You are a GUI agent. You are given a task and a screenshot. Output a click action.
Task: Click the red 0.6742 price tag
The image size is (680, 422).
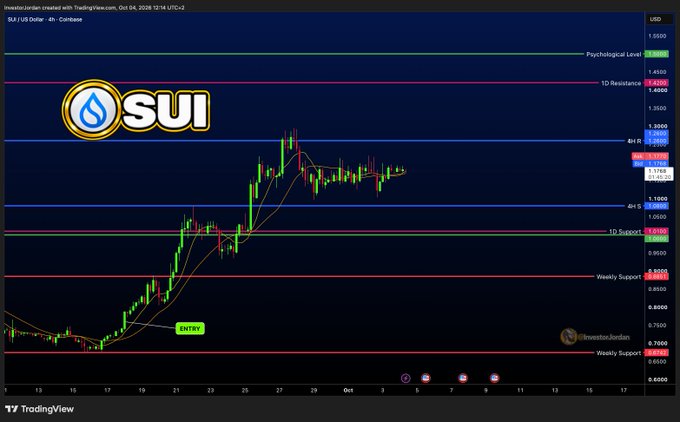coord(657,353)
